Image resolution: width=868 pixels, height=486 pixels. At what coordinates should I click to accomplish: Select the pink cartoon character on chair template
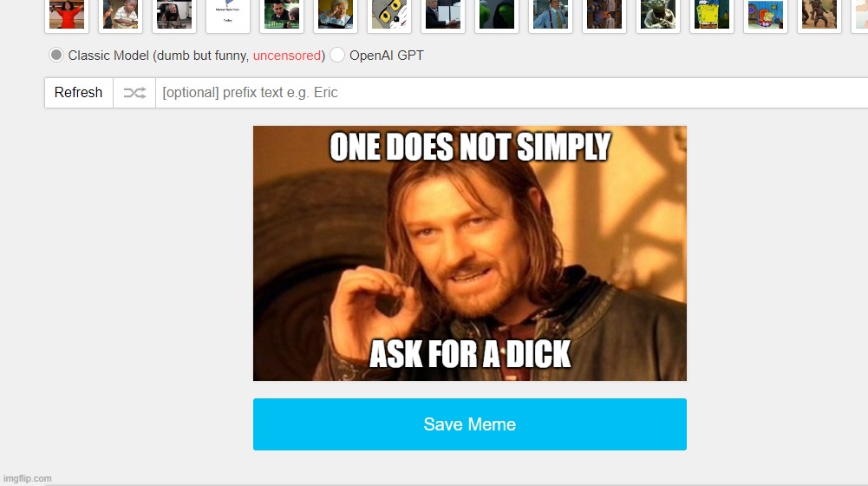pyautogui.click(x=765, y=15)
